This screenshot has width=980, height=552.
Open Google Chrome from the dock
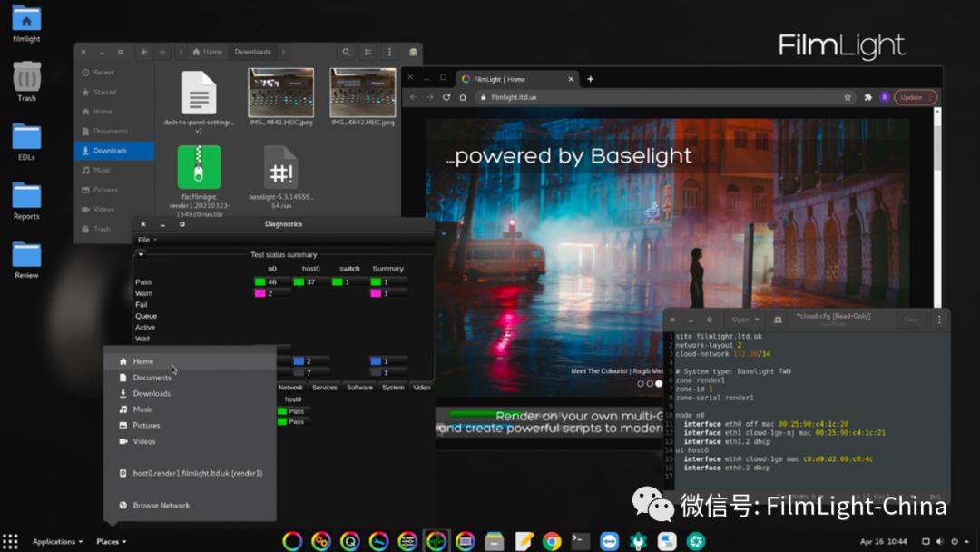point(552,541)
